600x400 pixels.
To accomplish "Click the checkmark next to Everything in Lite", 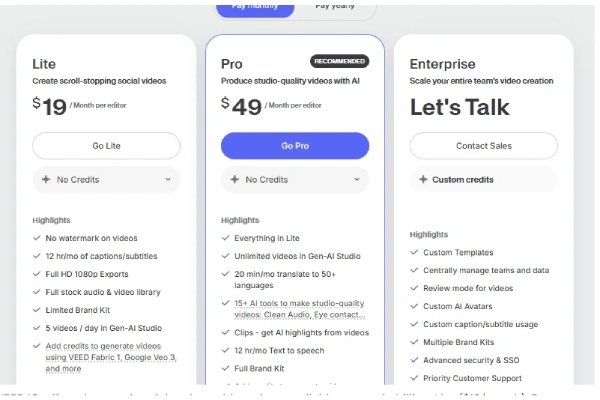I will coord(225,238).
